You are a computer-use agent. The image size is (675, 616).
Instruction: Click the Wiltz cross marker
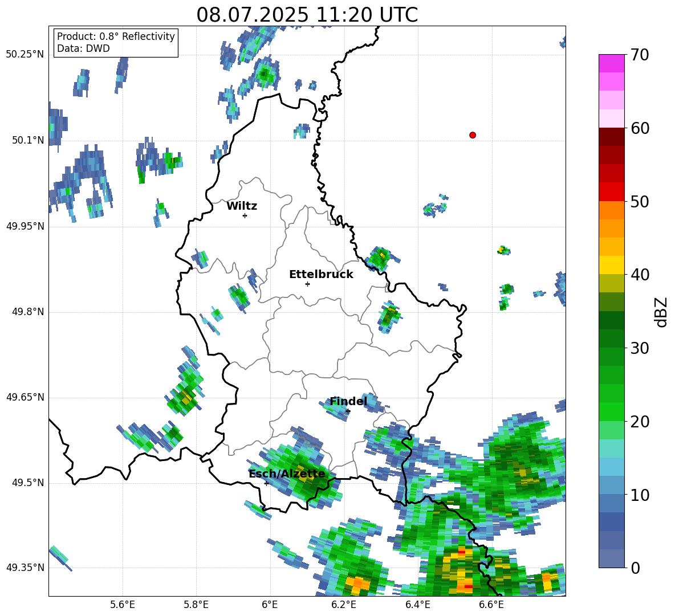point(245,215)
